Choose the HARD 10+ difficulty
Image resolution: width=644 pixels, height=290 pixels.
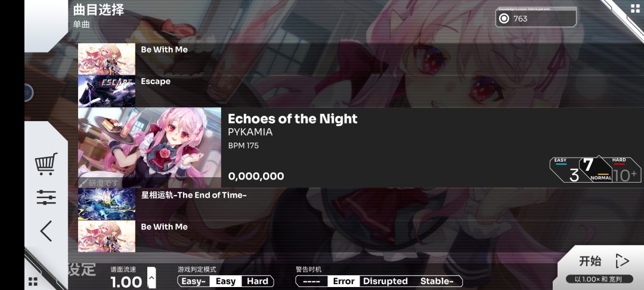point(625,170)
